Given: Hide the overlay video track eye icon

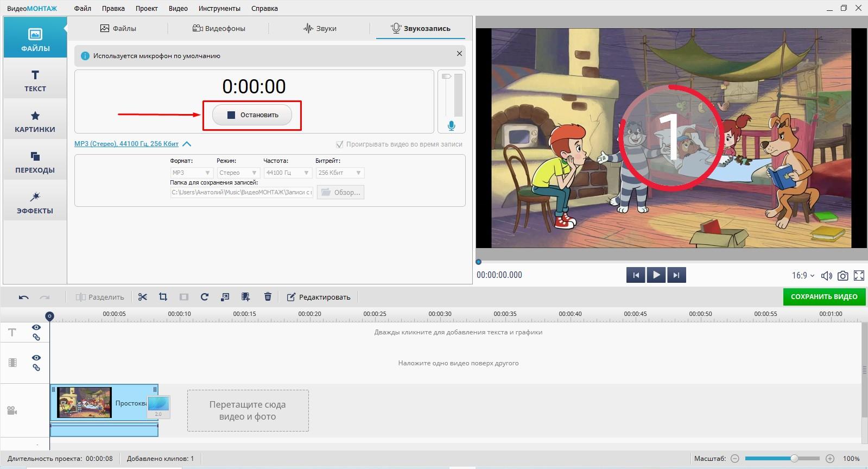Looking at the screenshot, I should tap(36, 358).
